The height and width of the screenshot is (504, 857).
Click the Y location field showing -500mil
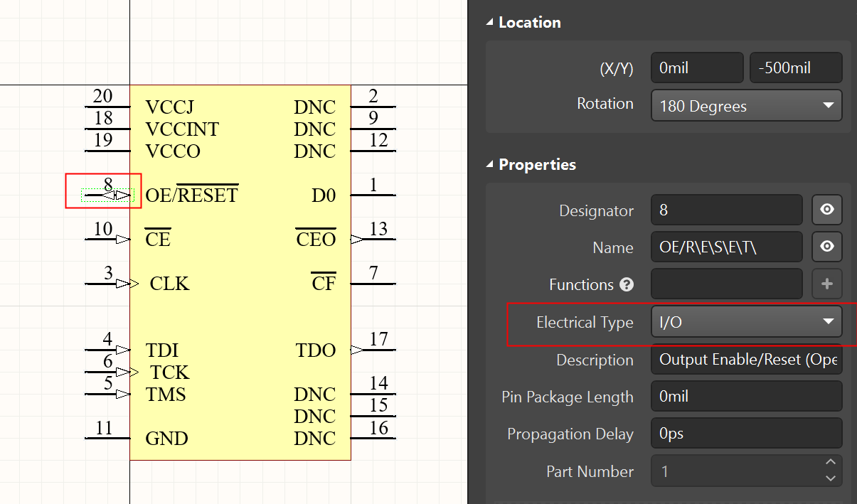click(795, 68)
